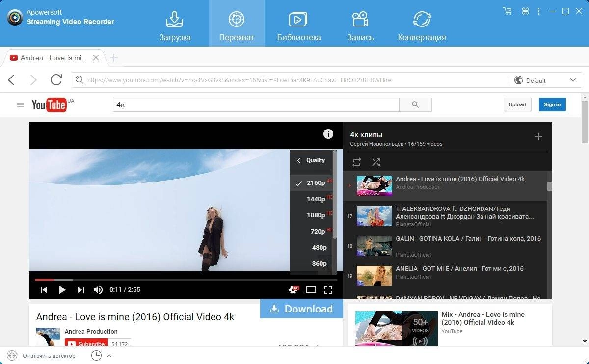
Task: Click the Upload button
Action: (517, 104)
